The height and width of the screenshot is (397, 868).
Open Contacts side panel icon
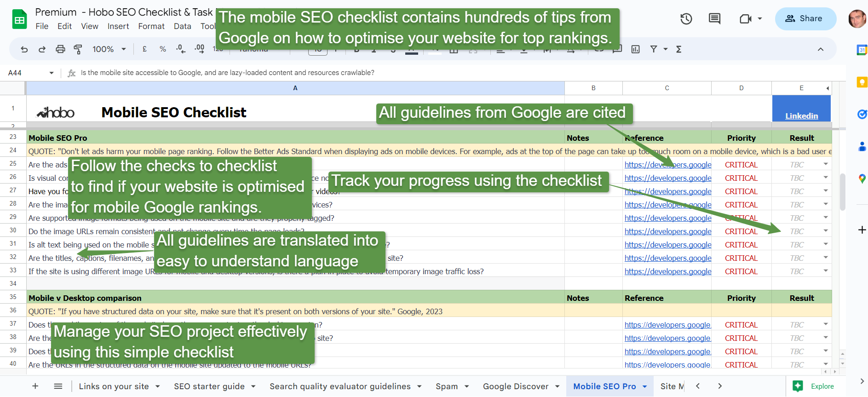point(862,146)
